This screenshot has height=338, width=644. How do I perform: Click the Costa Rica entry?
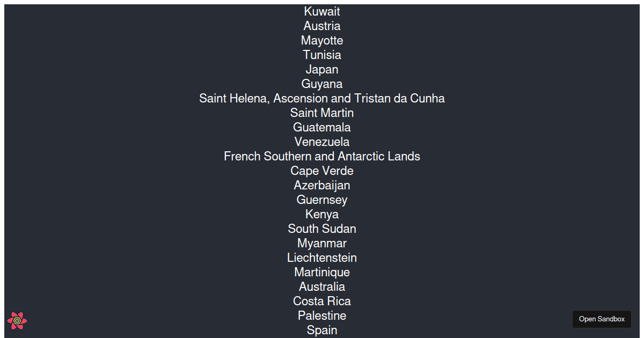[x=322, y=301]
